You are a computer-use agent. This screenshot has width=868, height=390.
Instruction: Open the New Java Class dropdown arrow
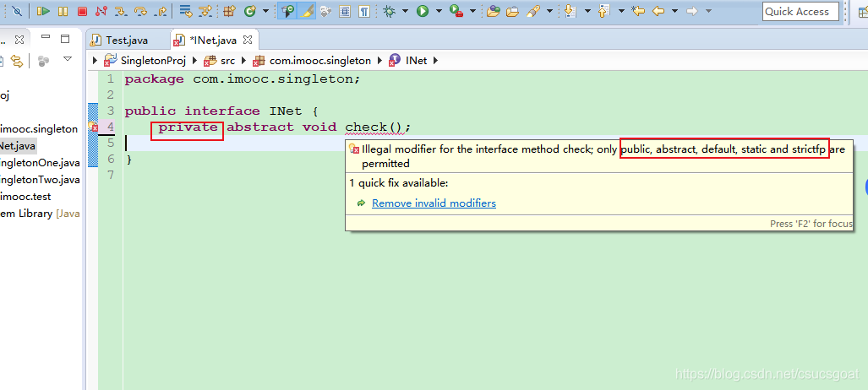(265, 11)
